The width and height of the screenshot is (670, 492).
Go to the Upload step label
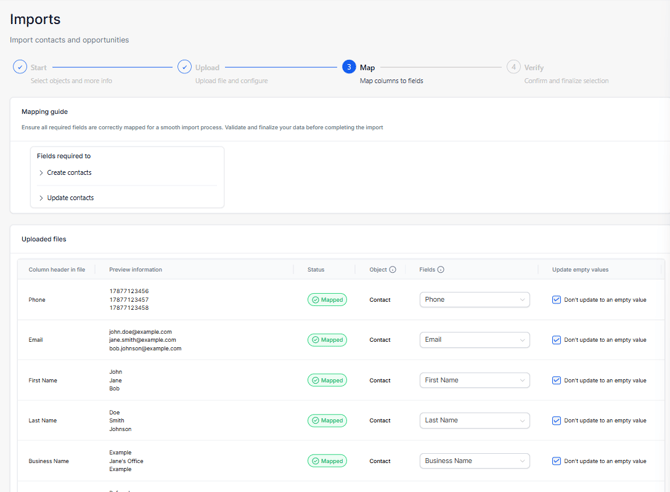point(207,68)
